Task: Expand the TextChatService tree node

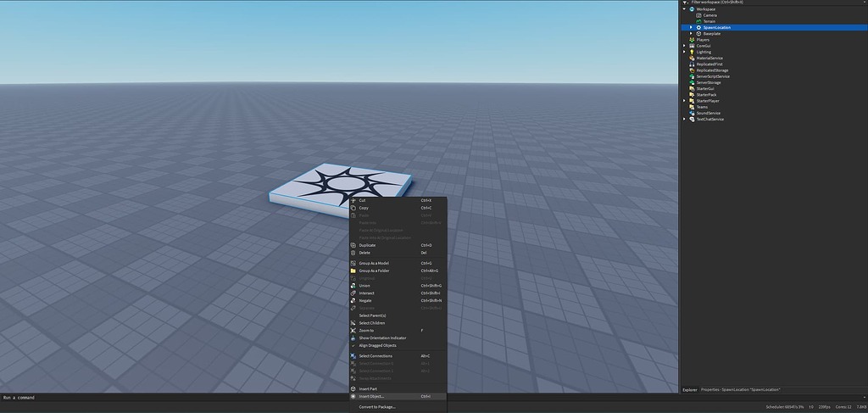Action: point(684,119)
